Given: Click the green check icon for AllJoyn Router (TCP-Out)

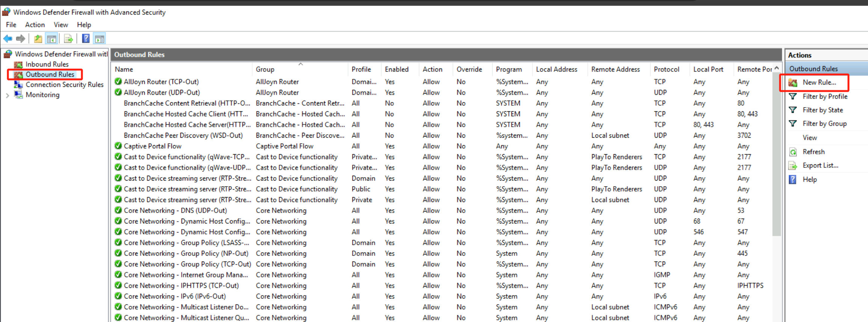Looking at the screenshot, I should click(x=118, y=82).
